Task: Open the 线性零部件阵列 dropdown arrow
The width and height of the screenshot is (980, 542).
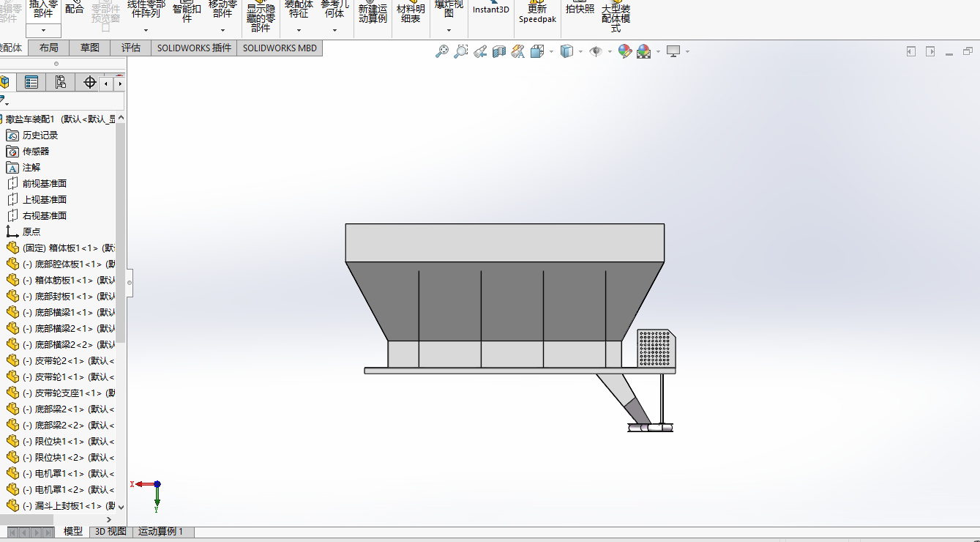Action: [146, 30]
